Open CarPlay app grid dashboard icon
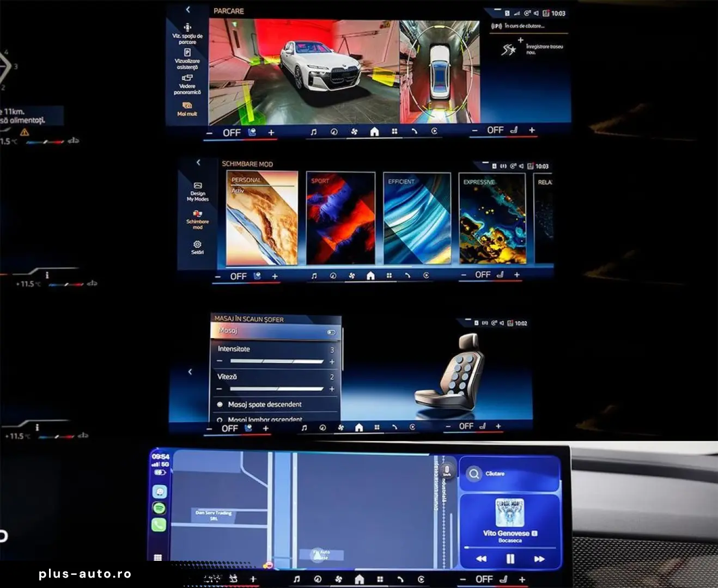Image resolution: width=718 pixels, height=588 pixels. point(157,558)
